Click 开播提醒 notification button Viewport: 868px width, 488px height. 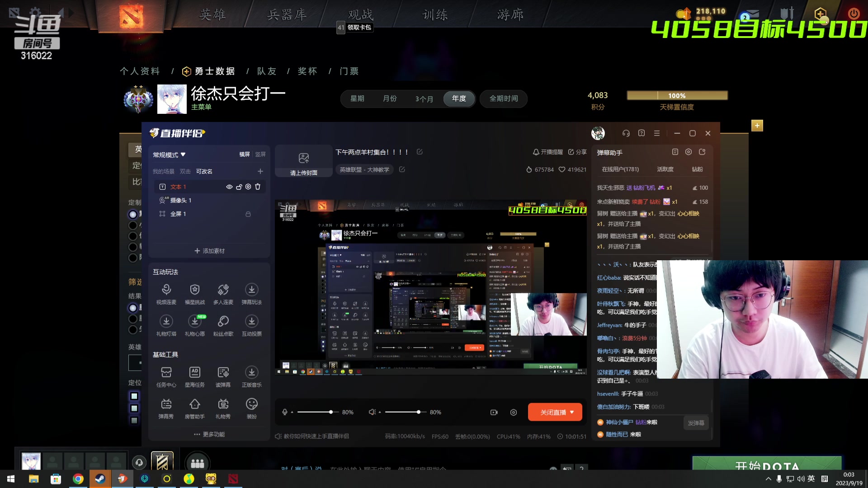547,152
